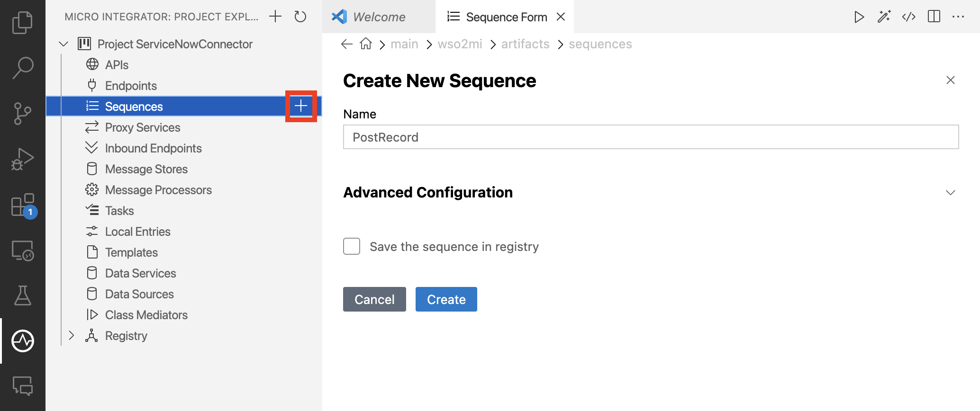Open Source Control from the activity bar

coord(22,113)
